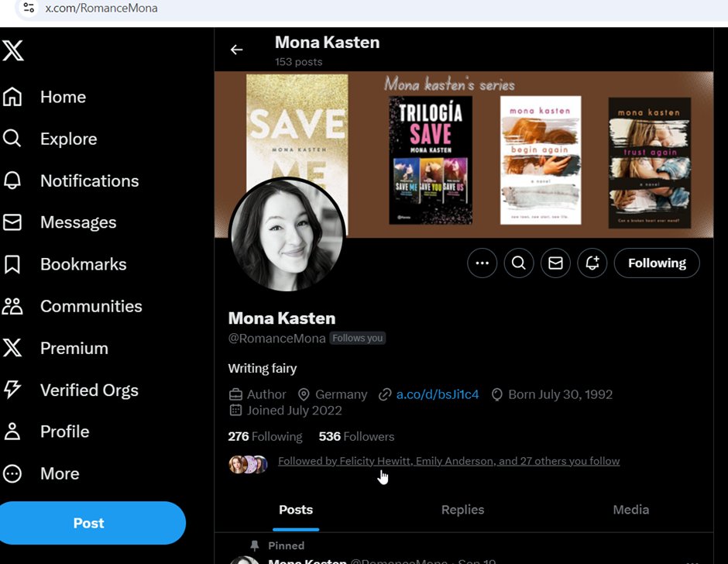
Task: View the 276 Following list
Action: click(265, 436)
